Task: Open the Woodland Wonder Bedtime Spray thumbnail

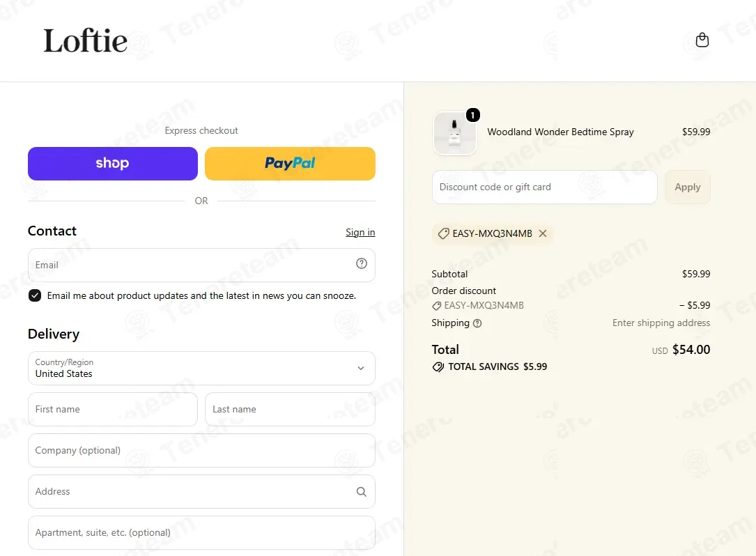Action: click(x=455, y=134)
